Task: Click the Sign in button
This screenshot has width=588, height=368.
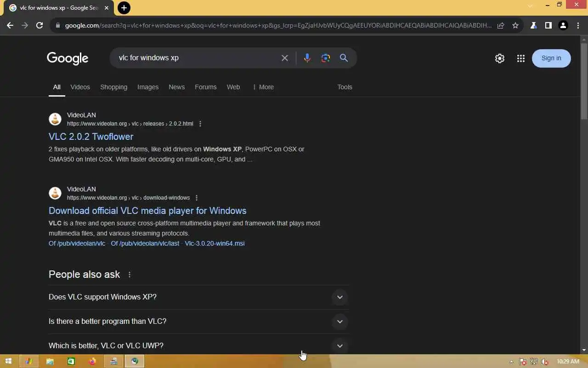Action: (x=551, y=58)
